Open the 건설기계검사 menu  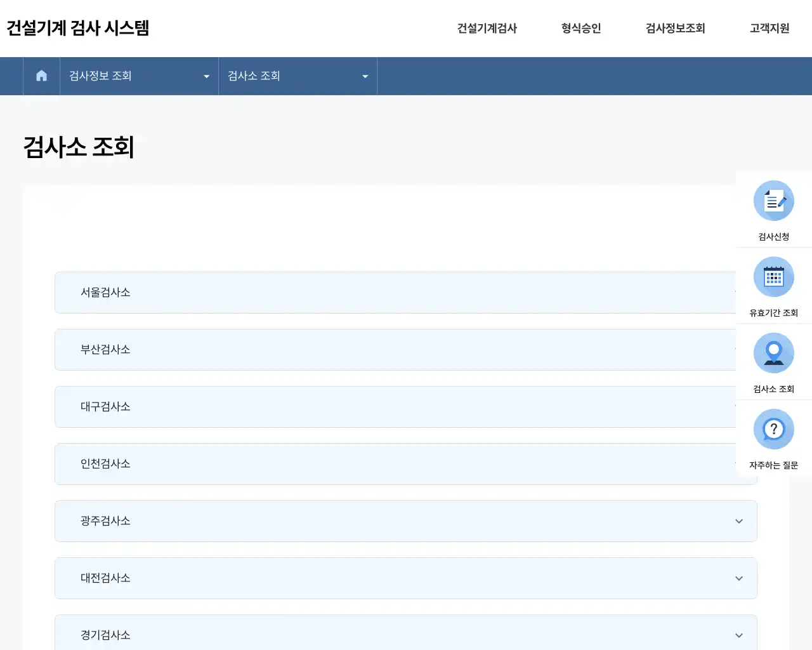[x=487, y=29]
